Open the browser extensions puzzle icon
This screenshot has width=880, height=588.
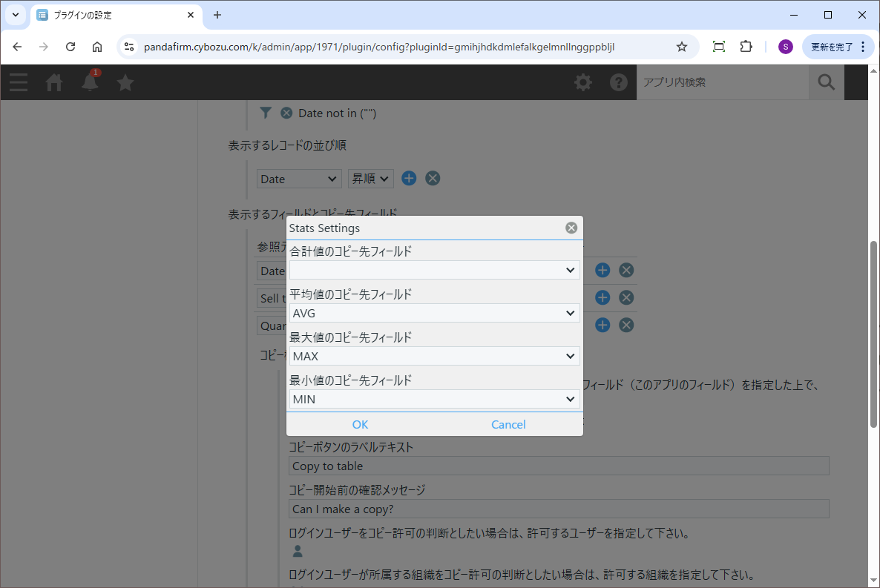tap(746, 47)
